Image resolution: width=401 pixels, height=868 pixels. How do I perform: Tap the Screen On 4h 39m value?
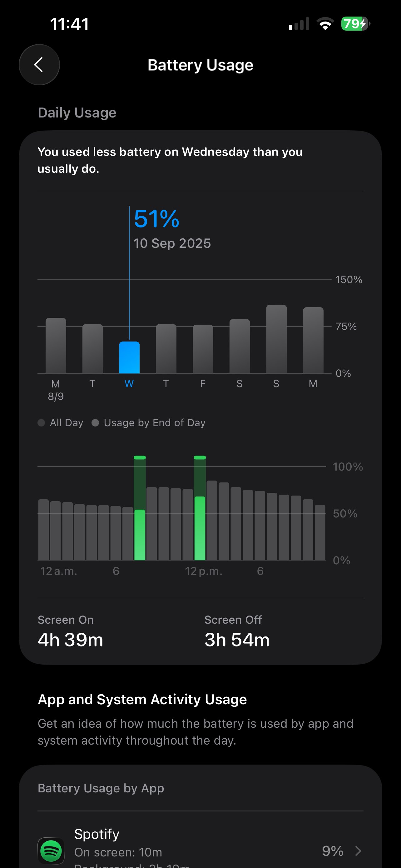(70, 640)
